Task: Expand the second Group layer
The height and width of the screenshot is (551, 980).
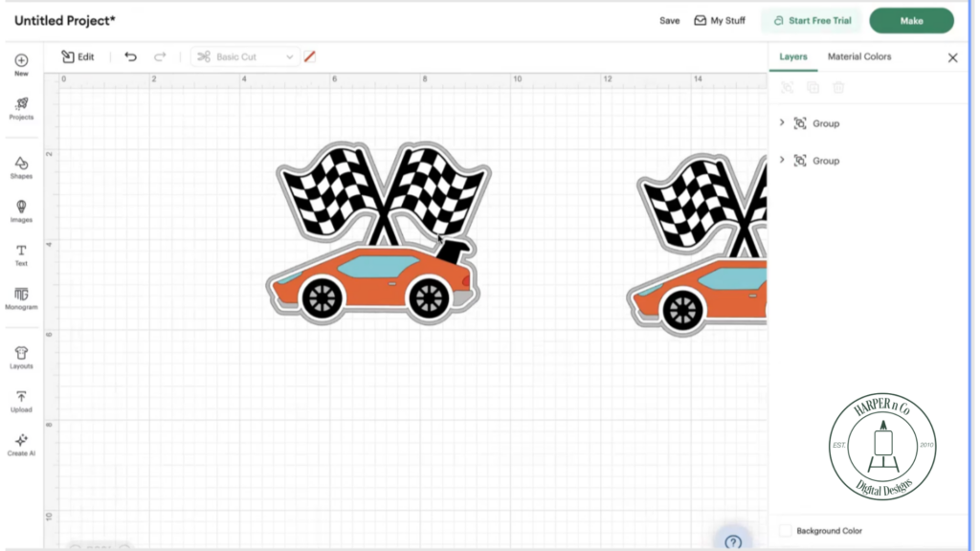Action: pos(782,160)
